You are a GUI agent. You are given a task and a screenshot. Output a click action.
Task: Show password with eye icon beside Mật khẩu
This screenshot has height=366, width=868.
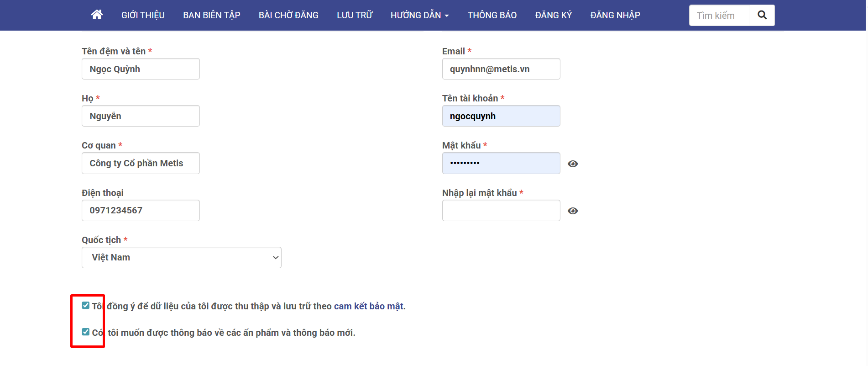[572, 164]
